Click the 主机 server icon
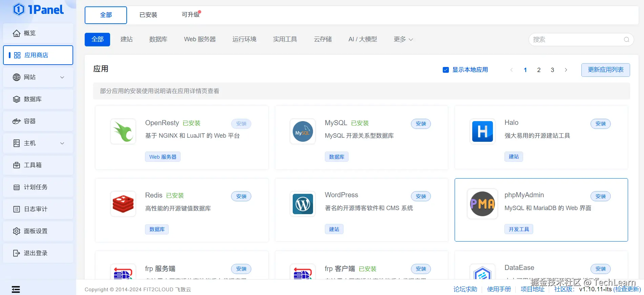The height and width of the screenshot is (295, 644). (16, 143)
